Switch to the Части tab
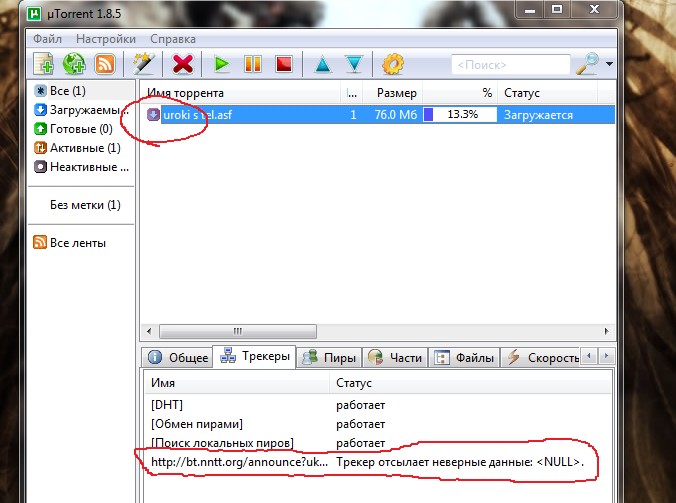 coord(395,357)
